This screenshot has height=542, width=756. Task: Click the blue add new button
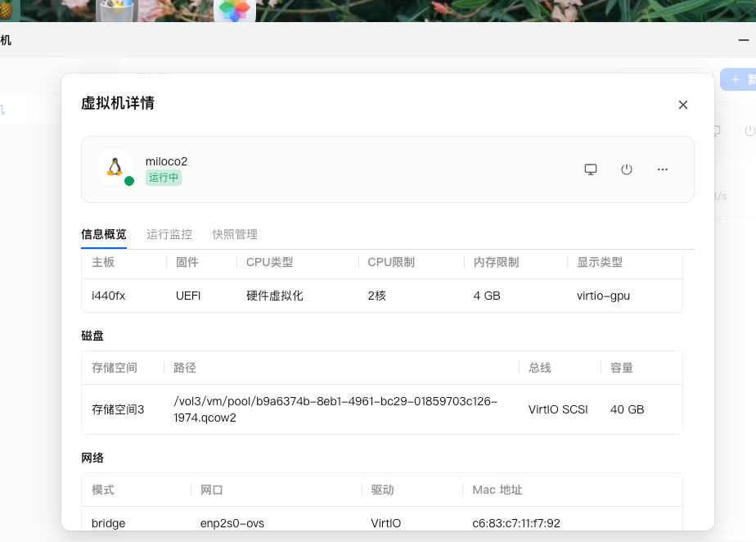coord(738,79)
